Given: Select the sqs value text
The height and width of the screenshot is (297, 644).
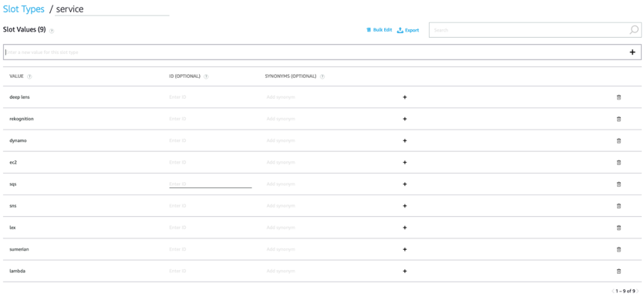Looking at the screenshot, I should [13, 184].
